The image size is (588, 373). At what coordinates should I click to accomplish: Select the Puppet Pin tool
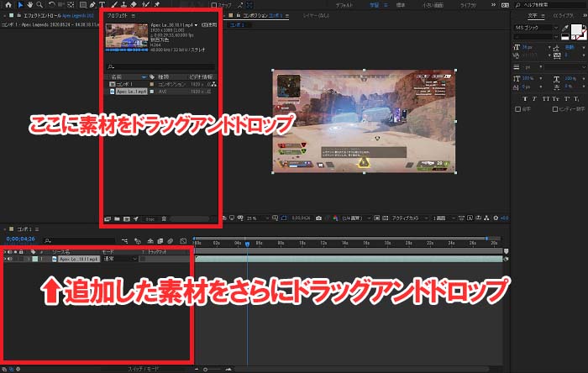[157, 5]
